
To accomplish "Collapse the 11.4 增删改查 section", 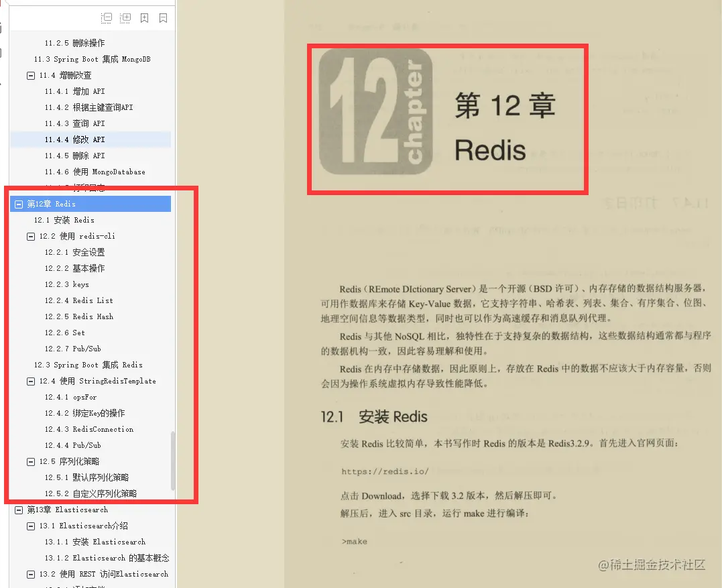I will 30,75.
